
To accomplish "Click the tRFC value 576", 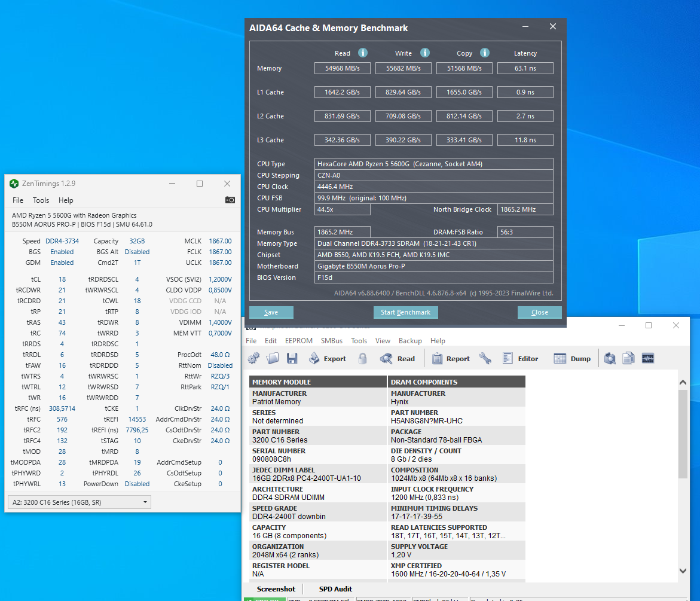I will click(x=62, y=419).
